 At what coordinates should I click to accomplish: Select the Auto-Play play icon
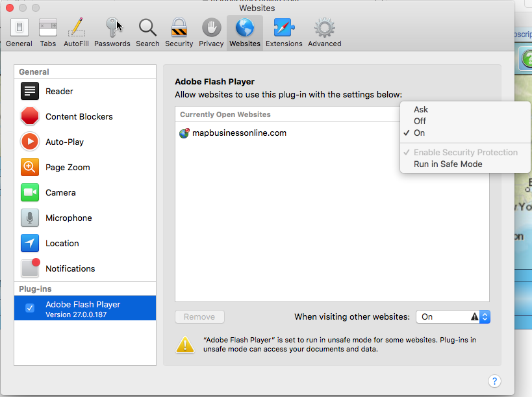click(x=30, y=142)
